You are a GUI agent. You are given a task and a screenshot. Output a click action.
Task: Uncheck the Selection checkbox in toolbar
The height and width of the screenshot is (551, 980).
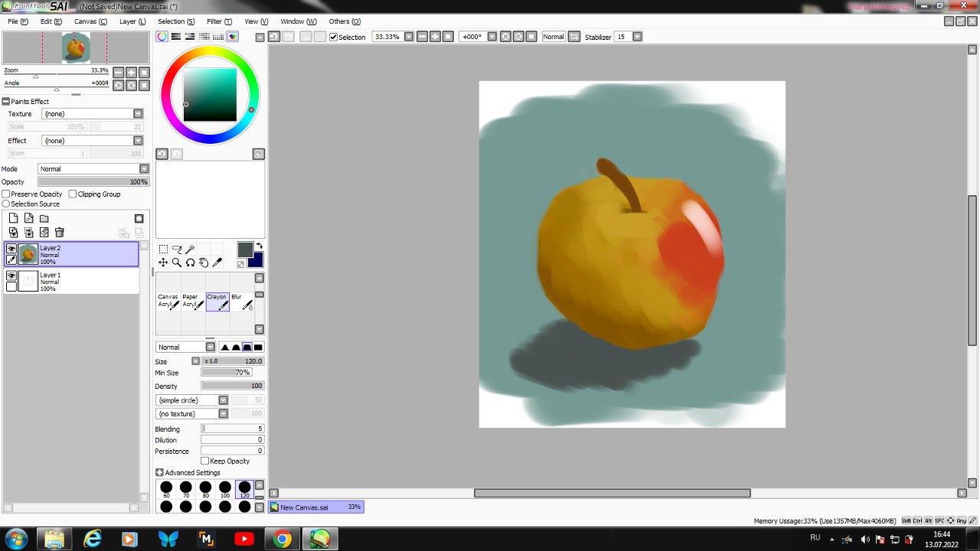tap(333, 37)
